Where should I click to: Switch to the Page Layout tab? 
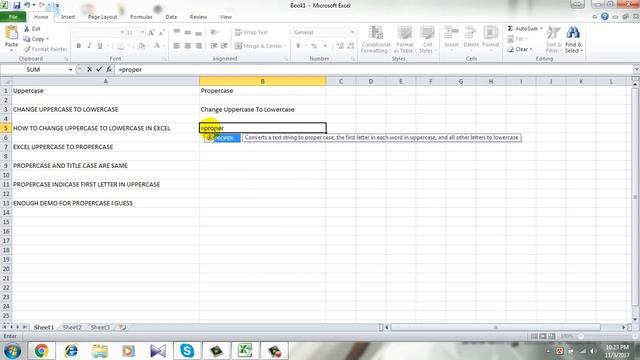[102, 17]
